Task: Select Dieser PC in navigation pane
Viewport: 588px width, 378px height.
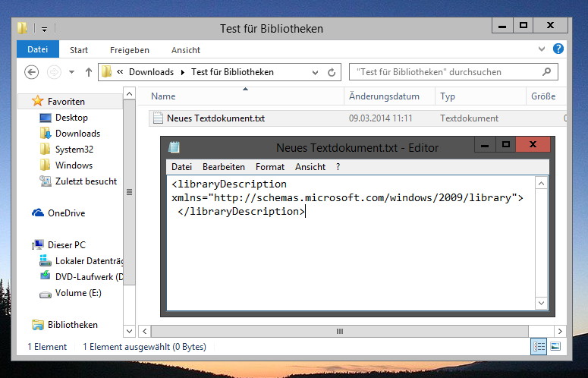Action: tap(66, 245)
